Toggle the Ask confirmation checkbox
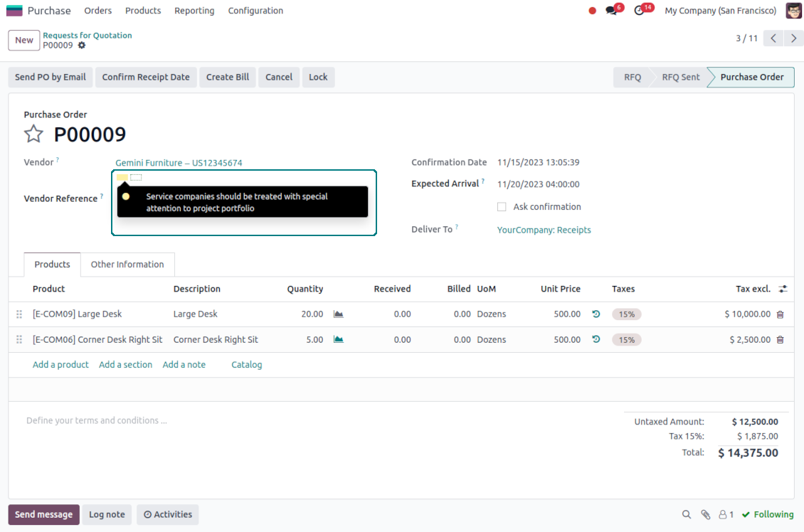 point(502,207)
